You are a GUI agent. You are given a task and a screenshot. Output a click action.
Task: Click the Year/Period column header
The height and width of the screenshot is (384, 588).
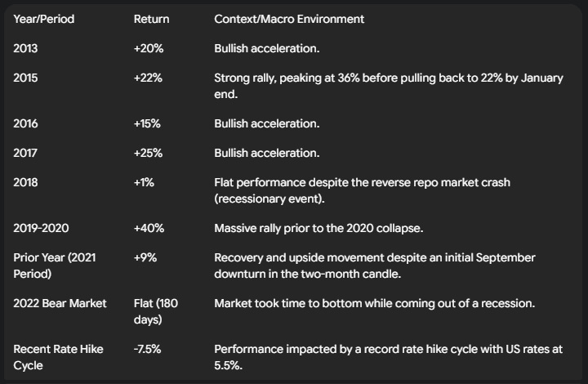coord(44,19)
